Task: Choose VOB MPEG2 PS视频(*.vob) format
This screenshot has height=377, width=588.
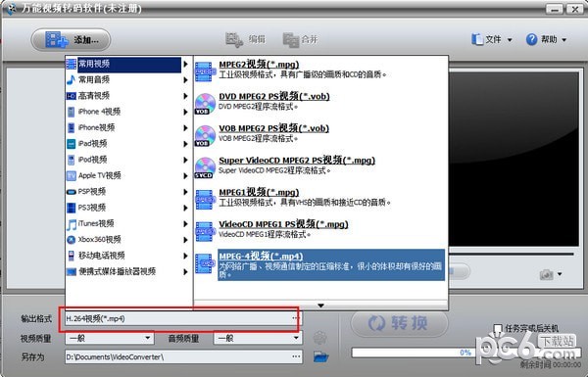Action: [x=273, y=128]
